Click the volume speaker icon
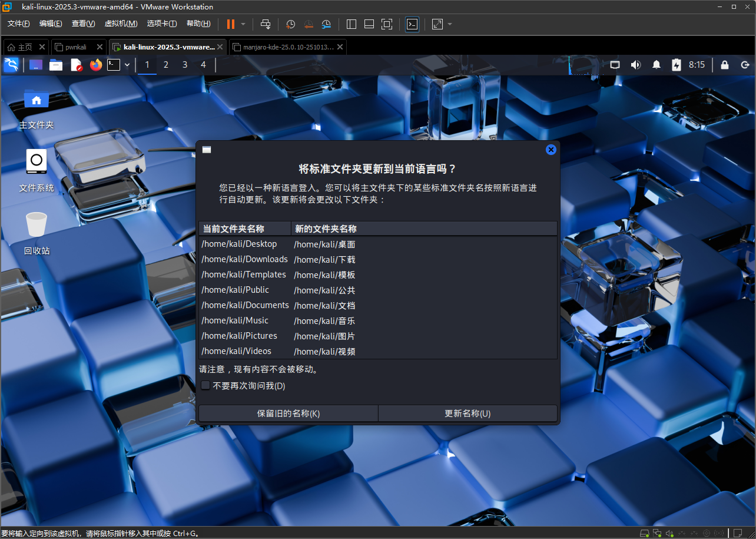756x539 pixels. click(x=636, y=65)
